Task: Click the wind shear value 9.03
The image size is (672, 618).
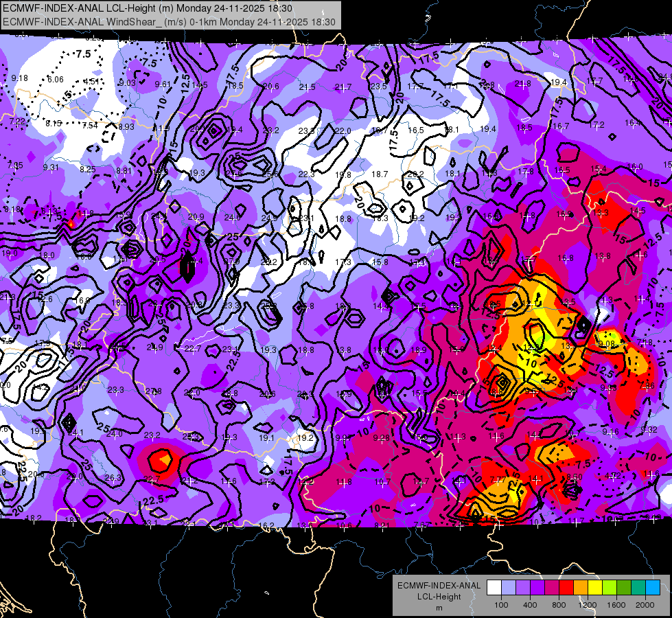Action: pos(127,83)
